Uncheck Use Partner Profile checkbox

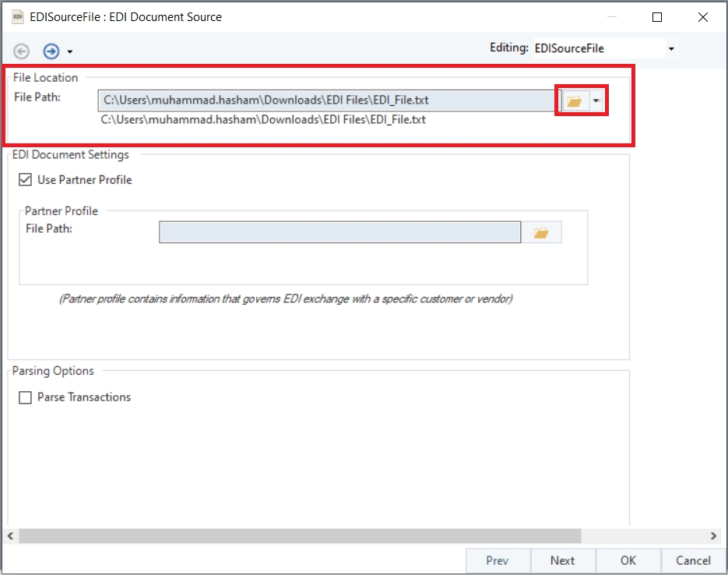coord(25,180)
